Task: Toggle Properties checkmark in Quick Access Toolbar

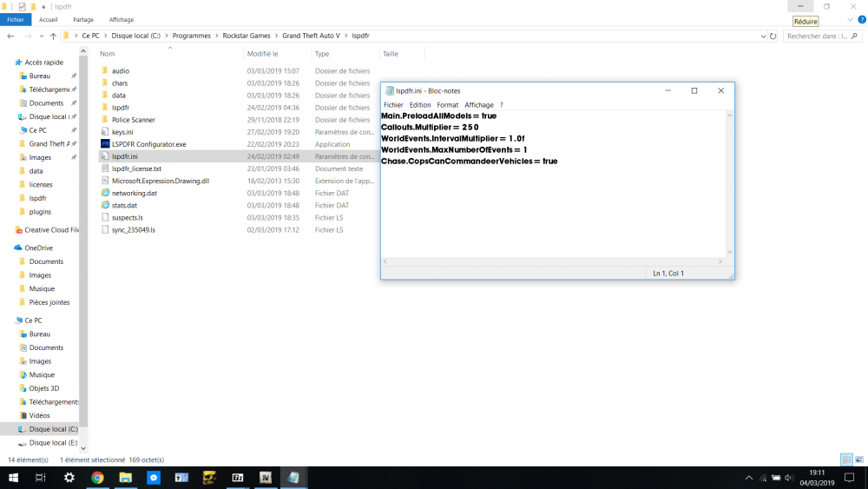Action: 22,7
